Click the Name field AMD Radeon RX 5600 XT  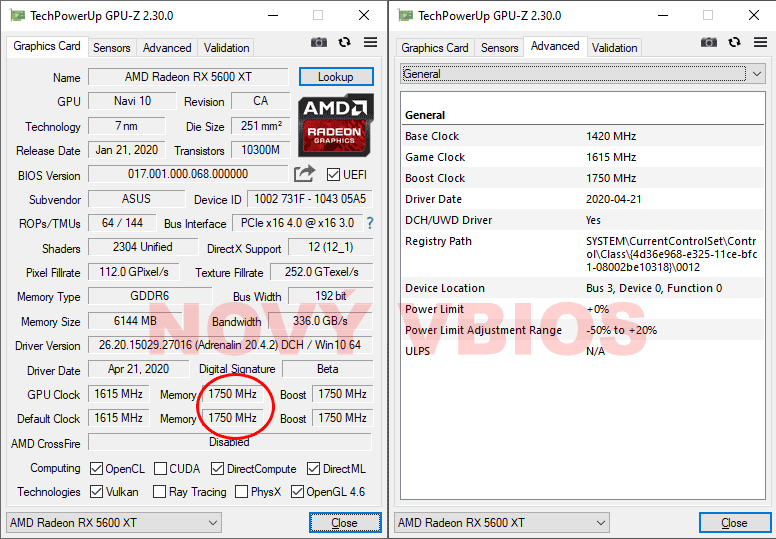[188, 77]
